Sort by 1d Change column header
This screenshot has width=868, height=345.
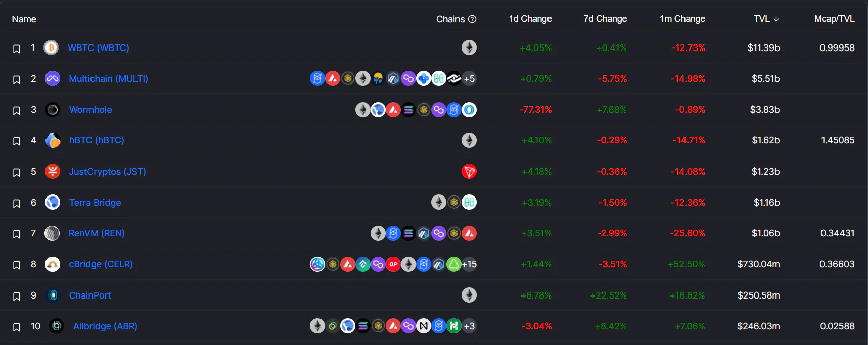point(530,19)
